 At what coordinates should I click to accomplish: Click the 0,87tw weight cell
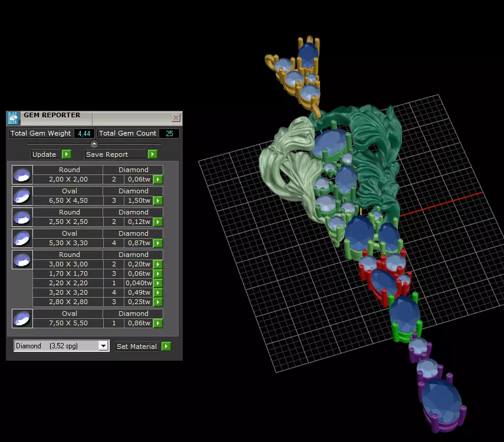pos(139,243)
